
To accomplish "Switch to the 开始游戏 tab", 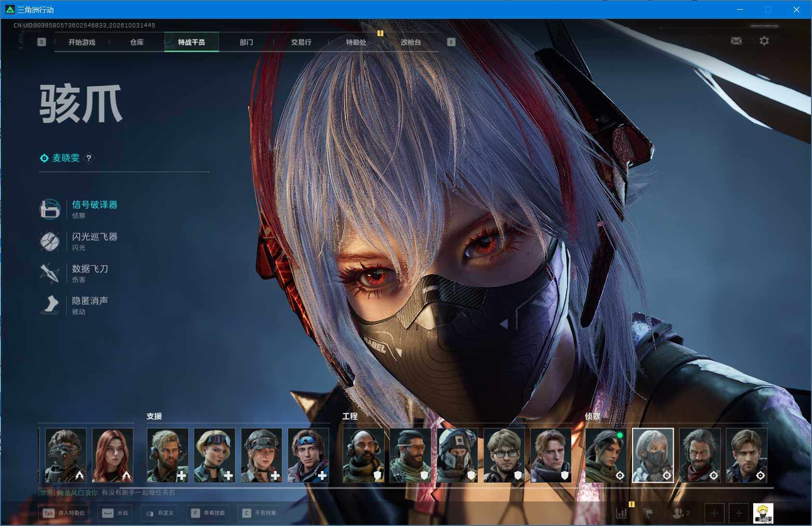I will coord(81,42).
